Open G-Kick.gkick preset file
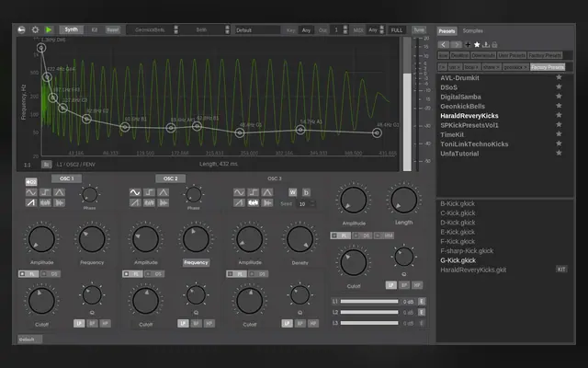The image size is (588, 368). [x=458, y=260]
